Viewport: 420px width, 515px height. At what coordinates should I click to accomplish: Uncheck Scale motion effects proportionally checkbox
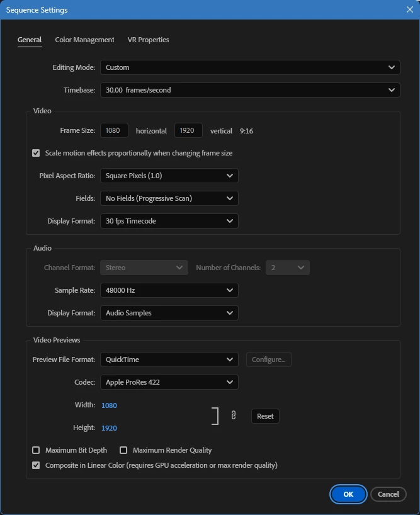[x=36, y=153]
